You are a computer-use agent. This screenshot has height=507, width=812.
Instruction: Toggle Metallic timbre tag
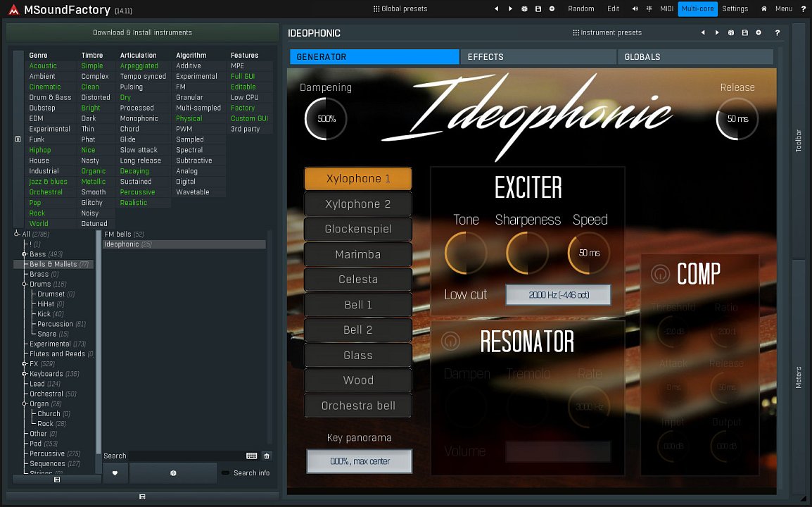93,182
